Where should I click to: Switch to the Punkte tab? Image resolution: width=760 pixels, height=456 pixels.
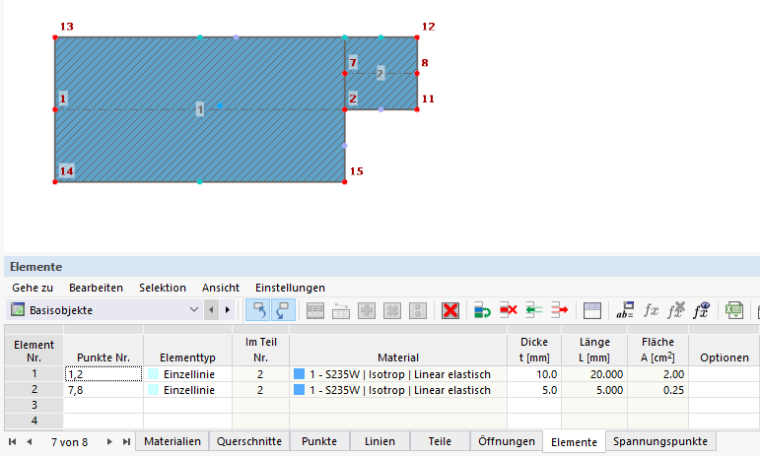(x=319, y=441)
